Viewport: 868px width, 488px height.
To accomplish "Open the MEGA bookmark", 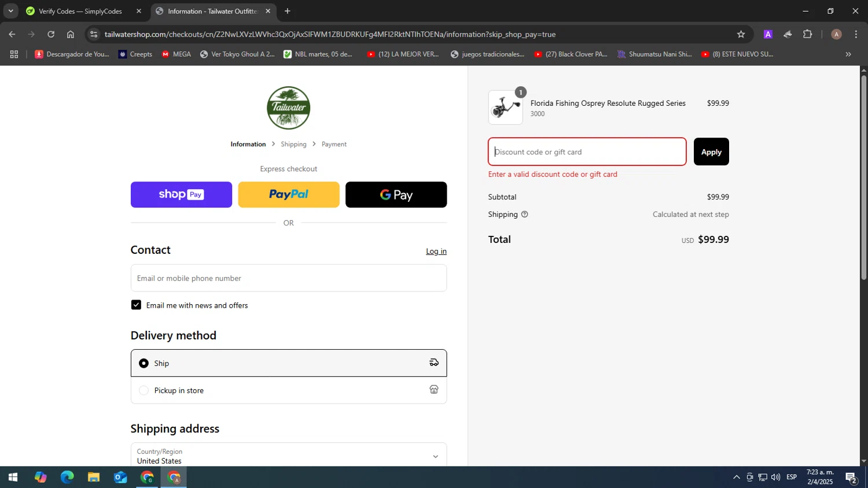I will [x=176, y=54].
